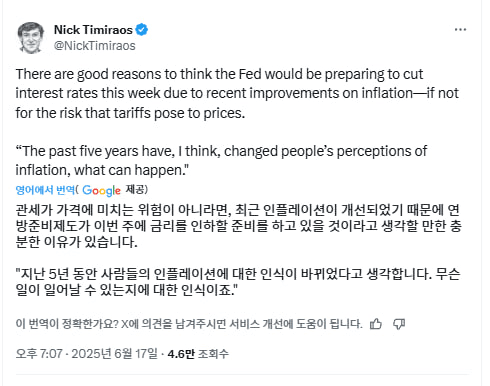Select the English quote about the past five years

221,161
